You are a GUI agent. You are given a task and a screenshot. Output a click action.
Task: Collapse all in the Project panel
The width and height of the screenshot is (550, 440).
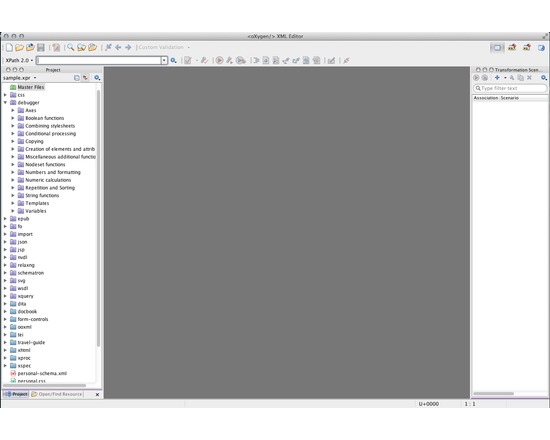point(77,78)
